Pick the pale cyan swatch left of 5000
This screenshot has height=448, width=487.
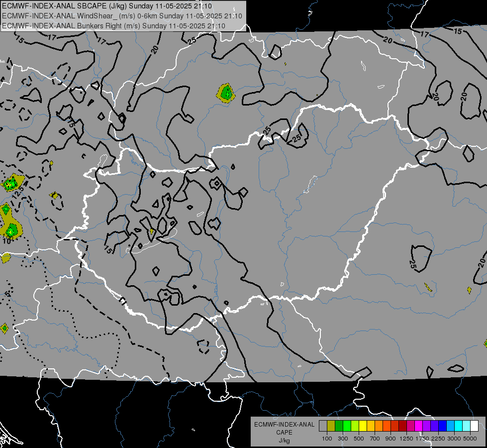click(x=467, y=426)
